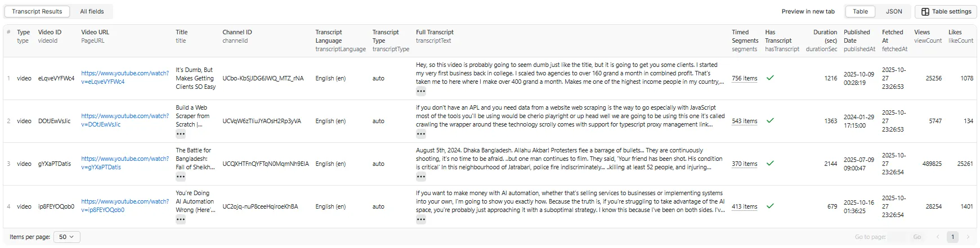This screenshot has height=248, width=980.
Task: Open the eLqveVYFWc4 YouTube video URL
Action: (125, 78)
